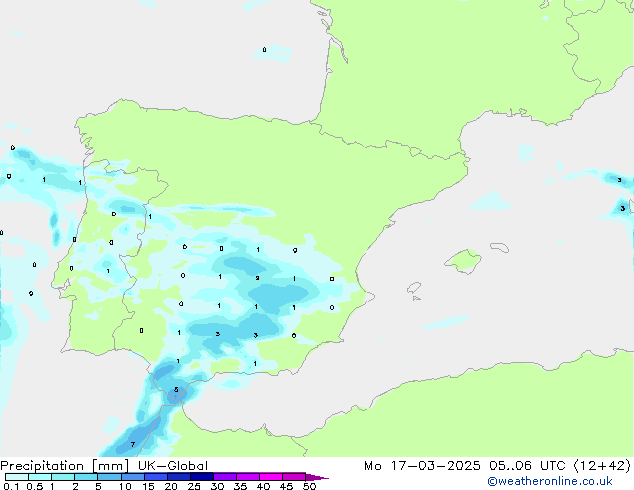Pick the 10–15 mm legend color swatch
Screen dimensions: 634x490
(132, 477)
